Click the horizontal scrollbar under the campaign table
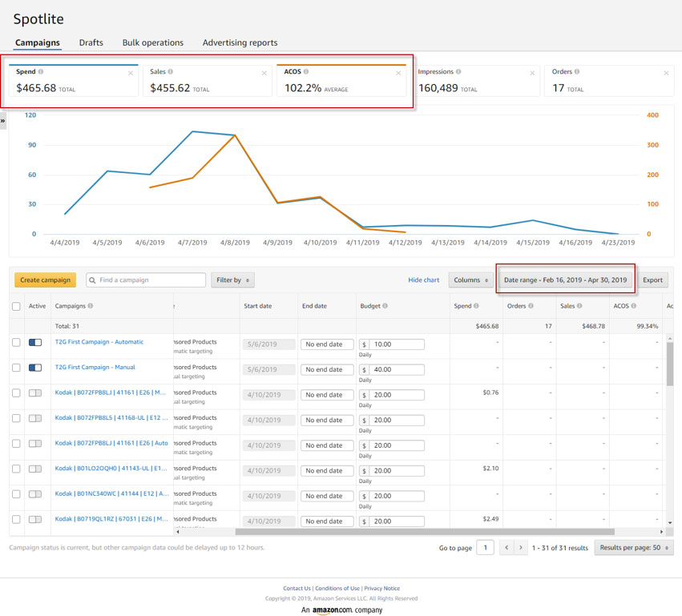The height and width of the screenshot is (616, 682). click(424, 532)
